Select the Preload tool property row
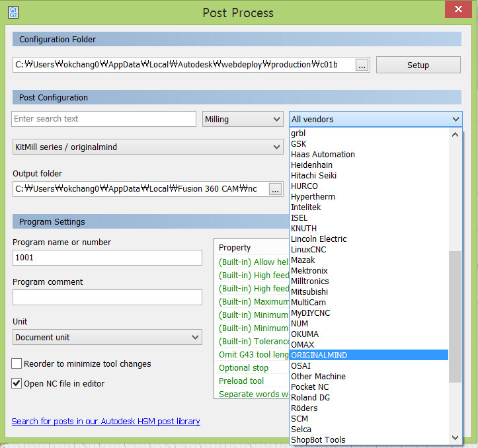The height and width of the screenshot is (448, 478). 252,381
